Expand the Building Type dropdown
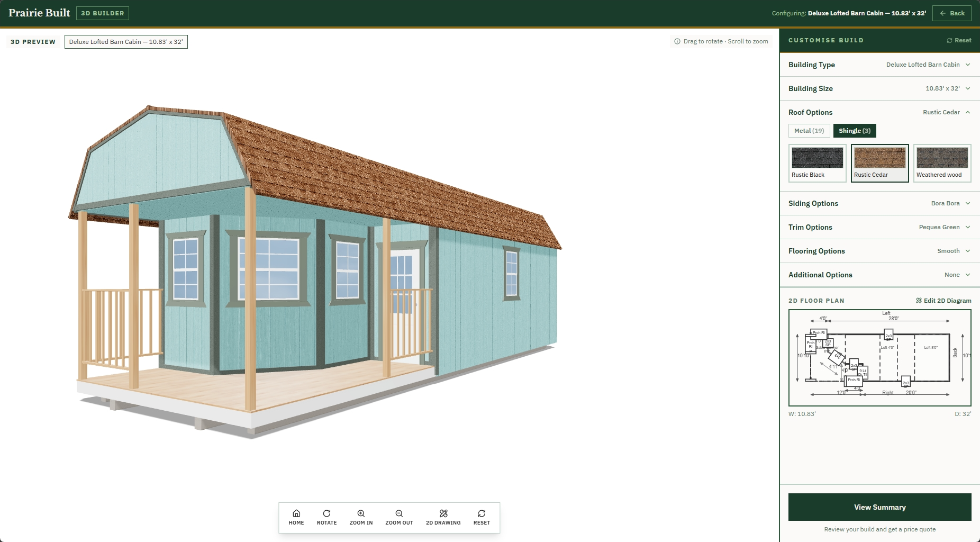980x542 pixels. tap(879, 65)
